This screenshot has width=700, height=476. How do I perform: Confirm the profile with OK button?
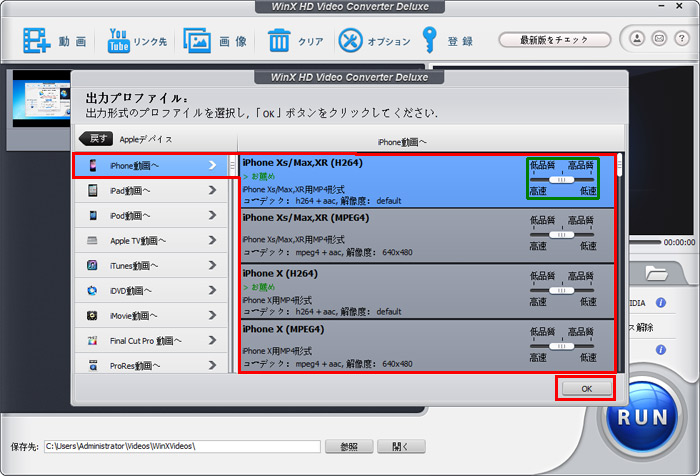pos(586,388)
